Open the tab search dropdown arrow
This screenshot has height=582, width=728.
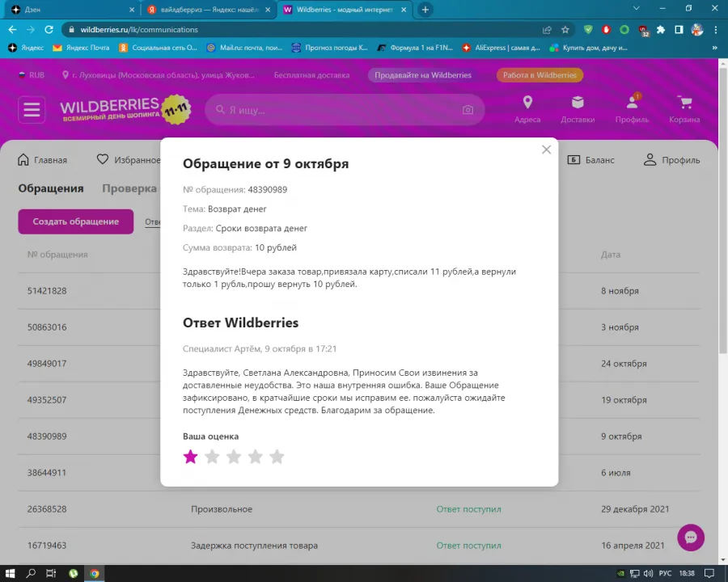(x=637, y=8)
